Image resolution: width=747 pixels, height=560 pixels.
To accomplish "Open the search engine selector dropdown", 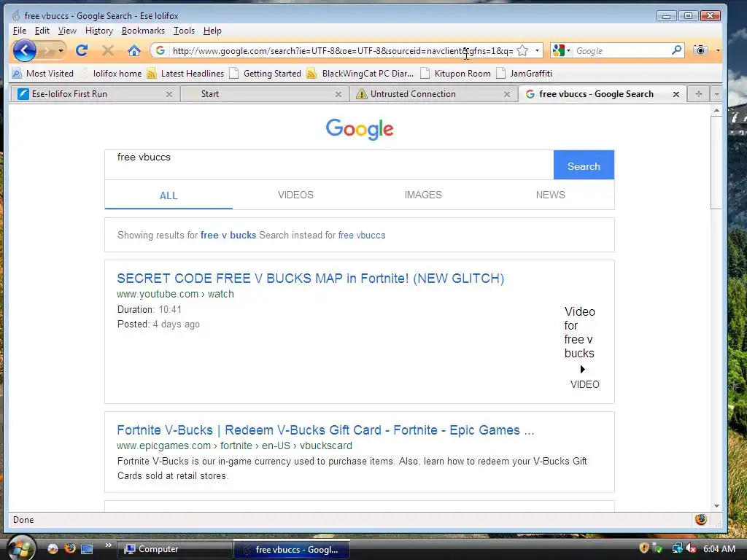I will point(562,50).
